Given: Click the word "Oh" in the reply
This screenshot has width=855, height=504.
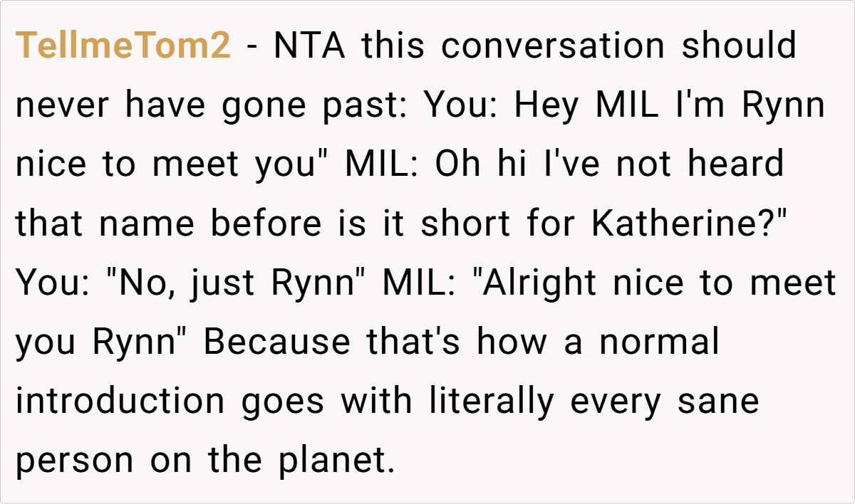Looking at the screenshot, I should point(456,165).
